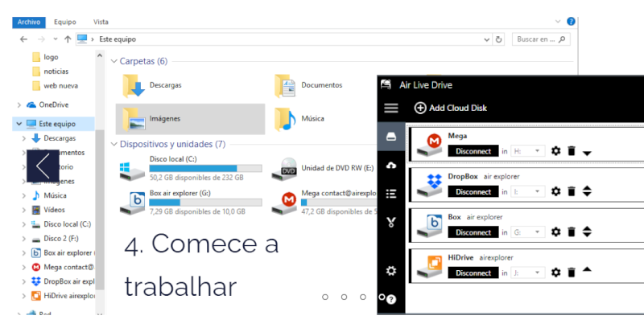Click previous slide arrow on carousel

pyautogui.click(x=43, y=166)
